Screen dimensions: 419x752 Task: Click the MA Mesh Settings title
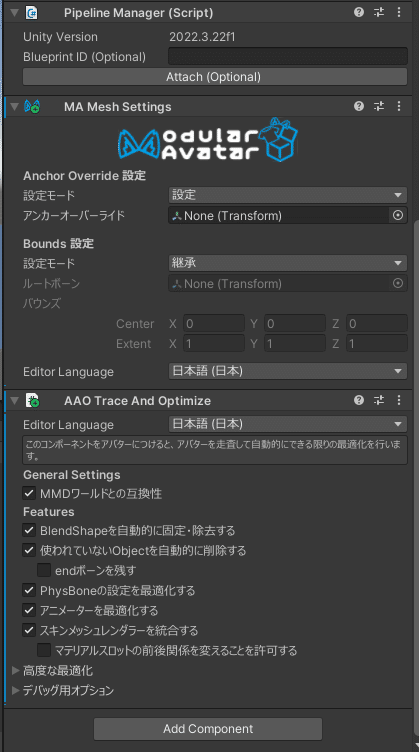[117, 106]
